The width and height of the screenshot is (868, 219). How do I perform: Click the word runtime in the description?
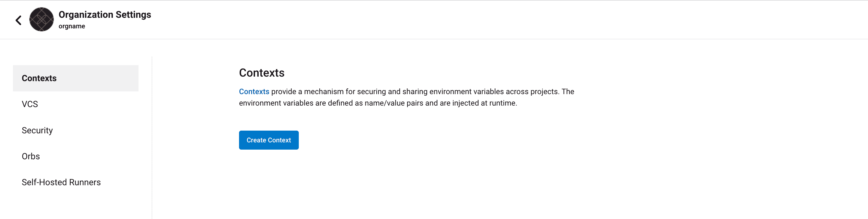[x=503, y=103]
